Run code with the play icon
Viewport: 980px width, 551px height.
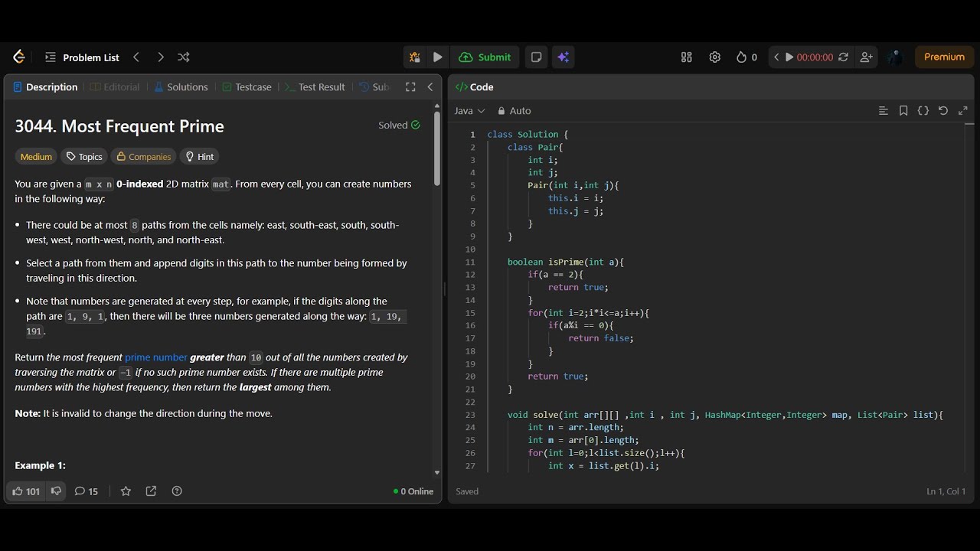[x=437, y=57]
